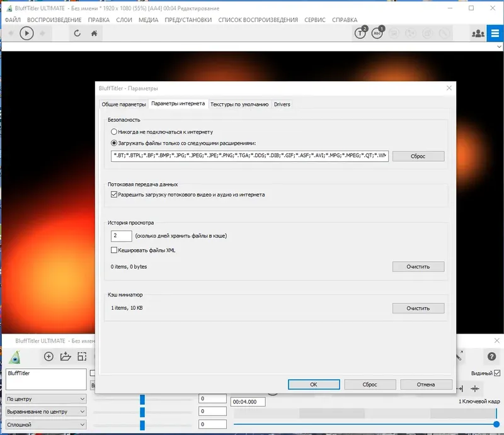Click the Play button in the main toolbar
The width and height of the screenshot is (504, 435).
[26, 33]
